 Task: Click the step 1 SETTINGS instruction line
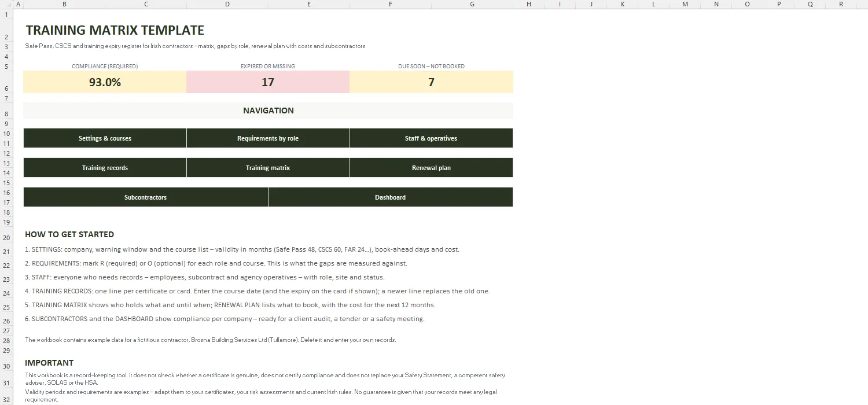(x=242, y=249)
